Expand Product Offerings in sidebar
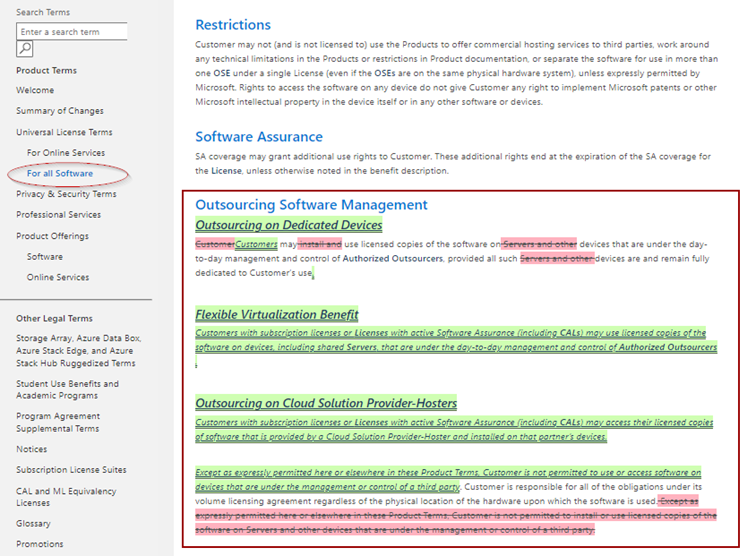This screenshot has height=556, width=756. (x=52, y=236)
